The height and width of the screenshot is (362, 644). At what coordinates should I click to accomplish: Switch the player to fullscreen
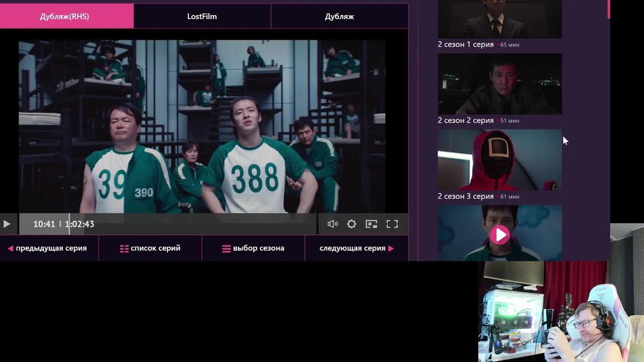[x=392, y=224]
